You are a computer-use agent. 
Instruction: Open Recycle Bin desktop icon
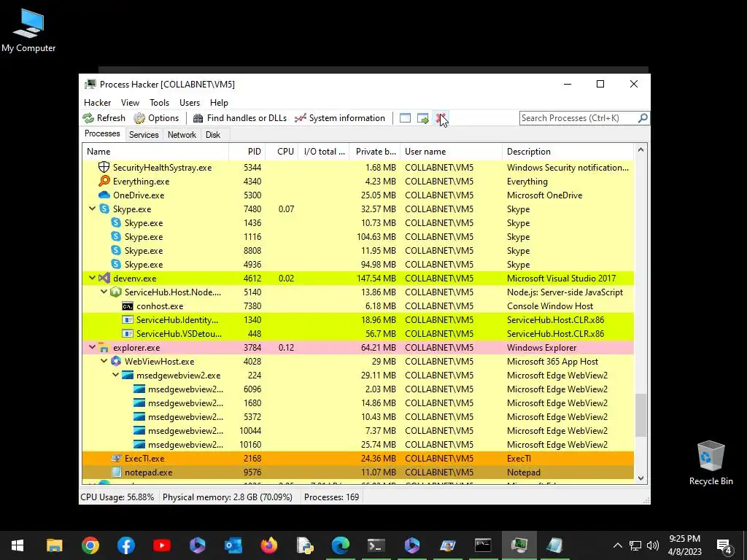click(711, 462)
